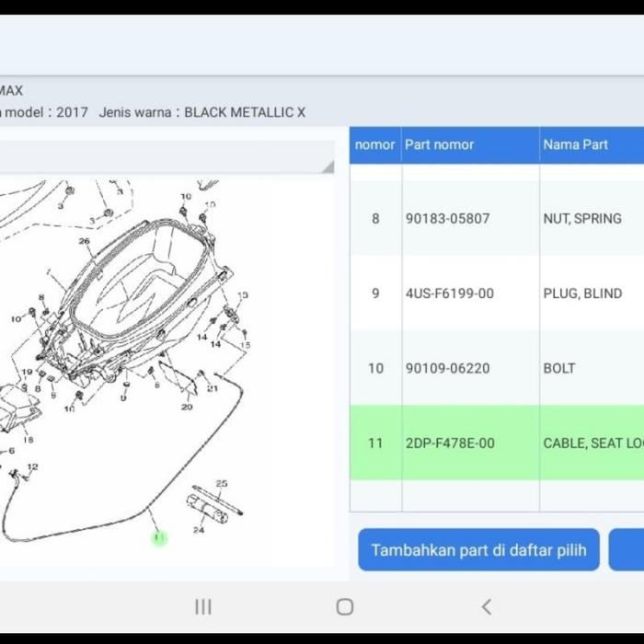Click "Tambahkan part di daftar pilih" button
644x644 pixels.
478,550
